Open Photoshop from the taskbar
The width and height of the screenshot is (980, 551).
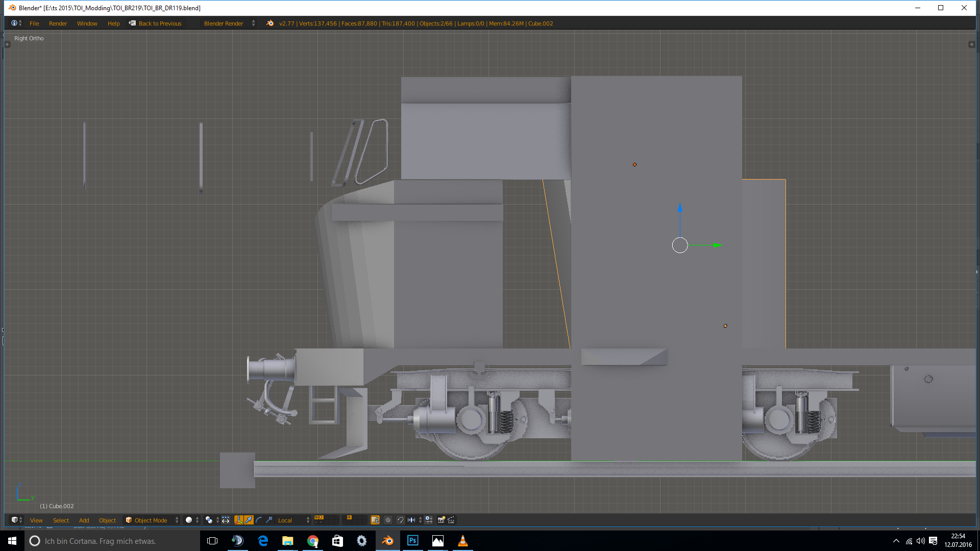coord(412,541)
